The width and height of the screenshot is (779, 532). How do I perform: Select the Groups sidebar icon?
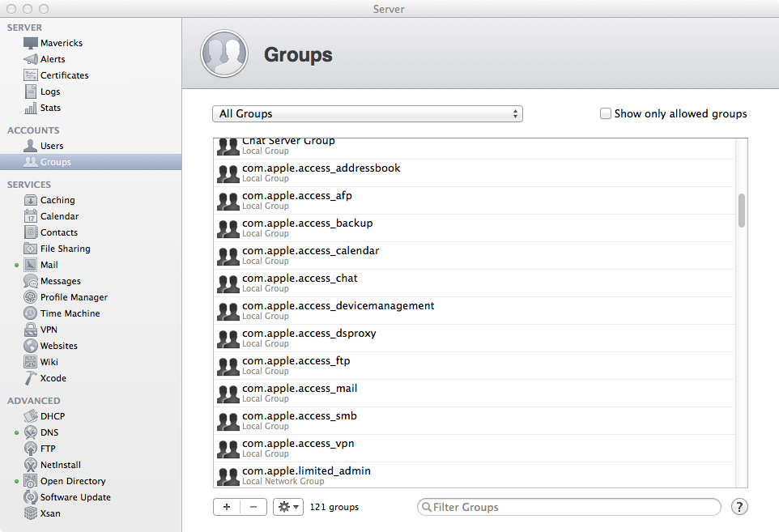click(x=30, y=162)
